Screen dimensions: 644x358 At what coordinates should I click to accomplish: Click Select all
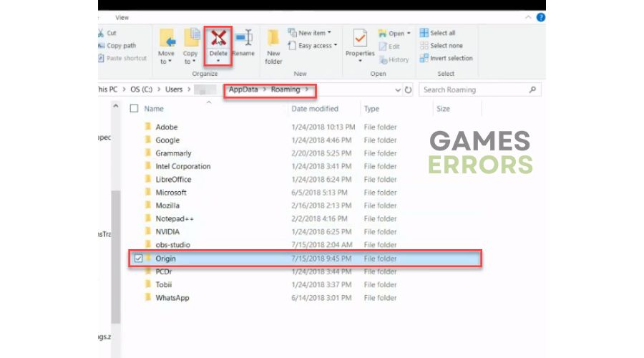pos(437,33)
